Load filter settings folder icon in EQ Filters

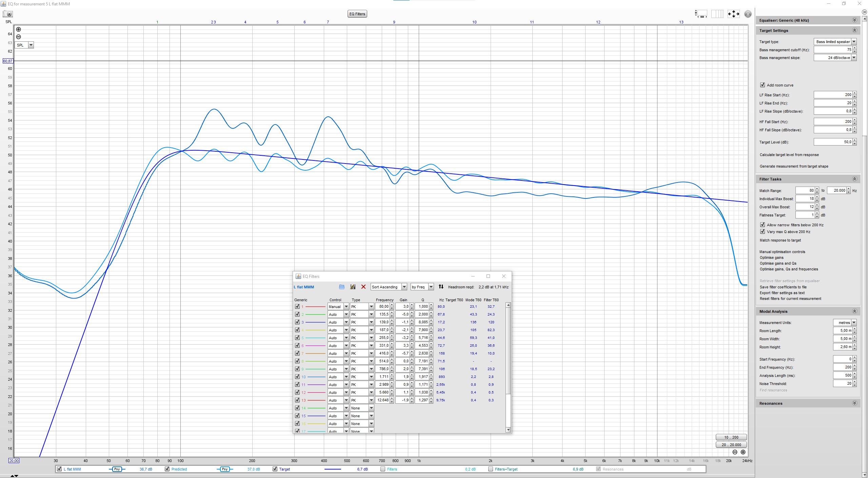click(x=342, y=287)
